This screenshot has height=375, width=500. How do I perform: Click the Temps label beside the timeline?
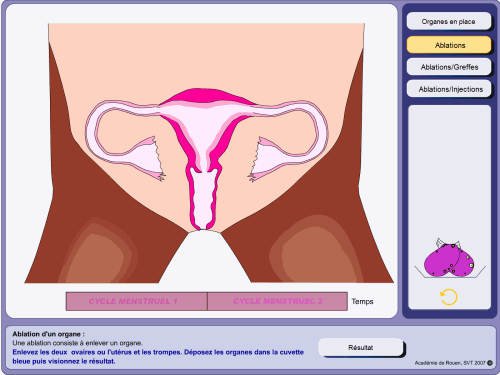coord(362,302)
